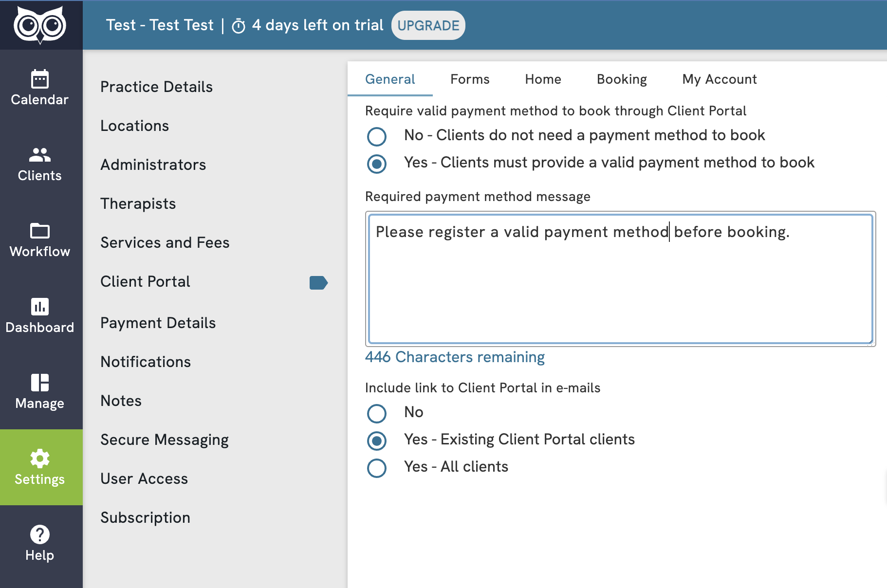Click the trial timer clock icon
The image size is (887, 588).
(239, 26)
